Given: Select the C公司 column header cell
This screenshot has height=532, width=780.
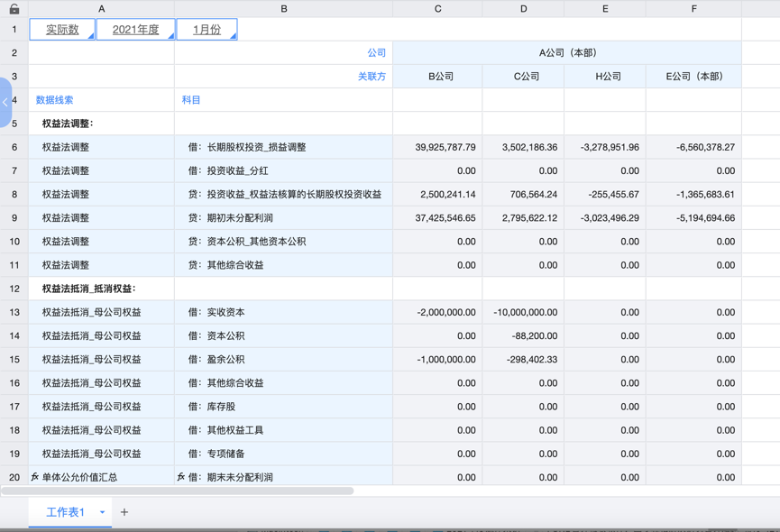Looking at the screenshot, I should click(523, 76).
